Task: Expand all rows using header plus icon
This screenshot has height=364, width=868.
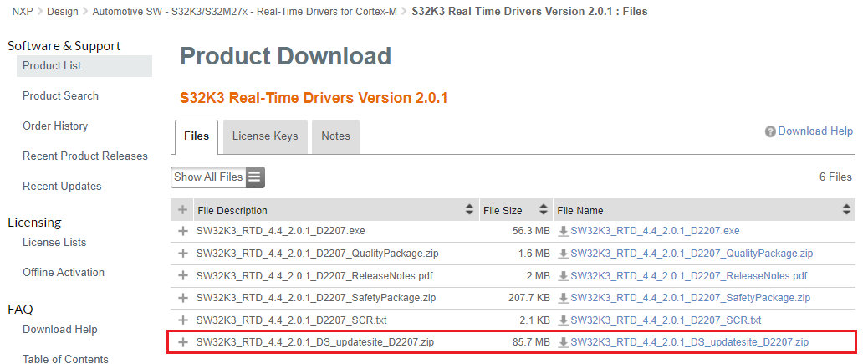Action: pyautogui.click(x=183, y=210)
